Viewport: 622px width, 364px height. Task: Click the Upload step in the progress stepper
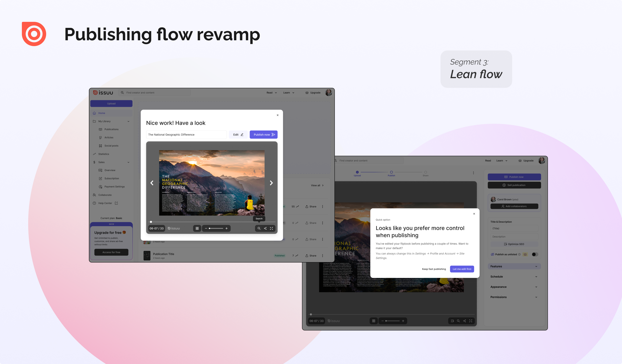(357, 174)
